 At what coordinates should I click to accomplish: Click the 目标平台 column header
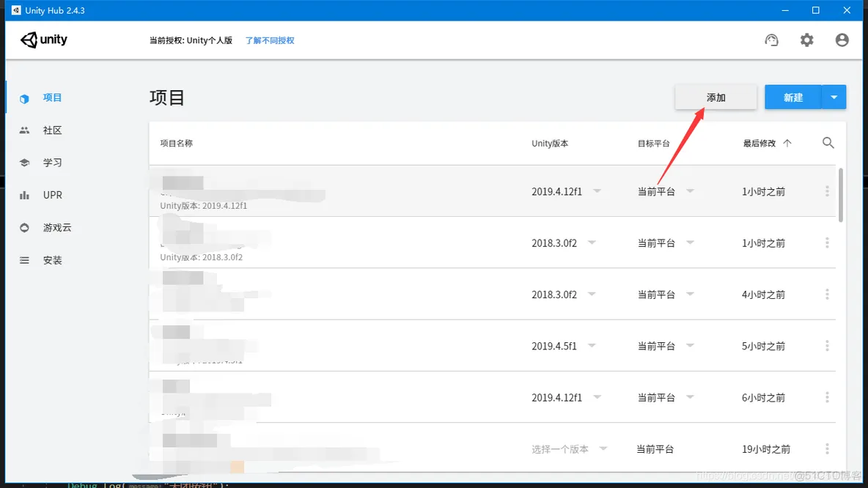[x=653, y=144]
